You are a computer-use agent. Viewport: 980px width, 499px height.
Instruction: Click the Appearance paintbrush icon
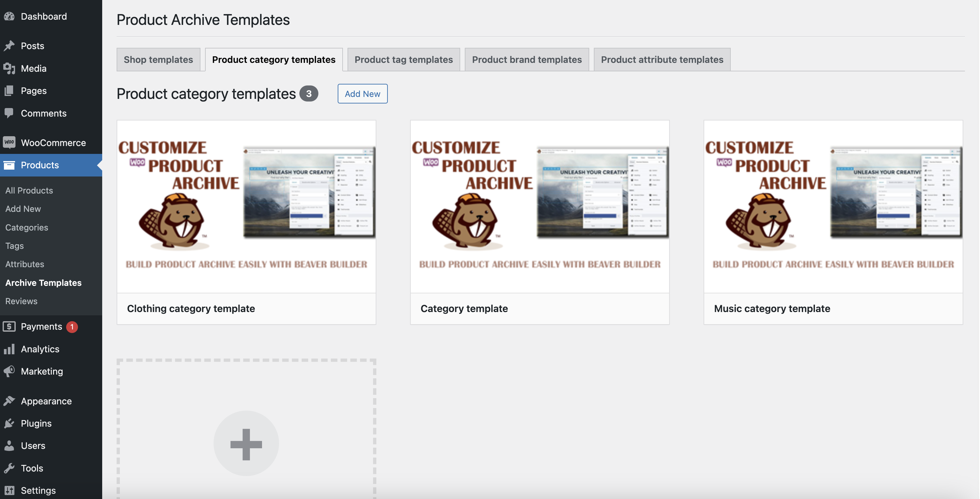tap(9, 401)
